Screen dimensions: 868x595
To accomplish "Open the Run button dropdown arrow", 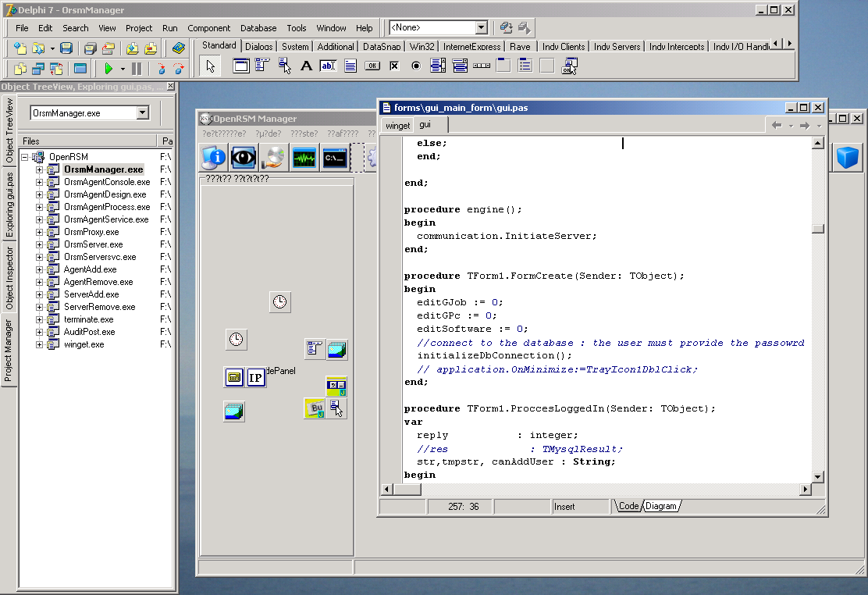I will click(x=123, y=69).
